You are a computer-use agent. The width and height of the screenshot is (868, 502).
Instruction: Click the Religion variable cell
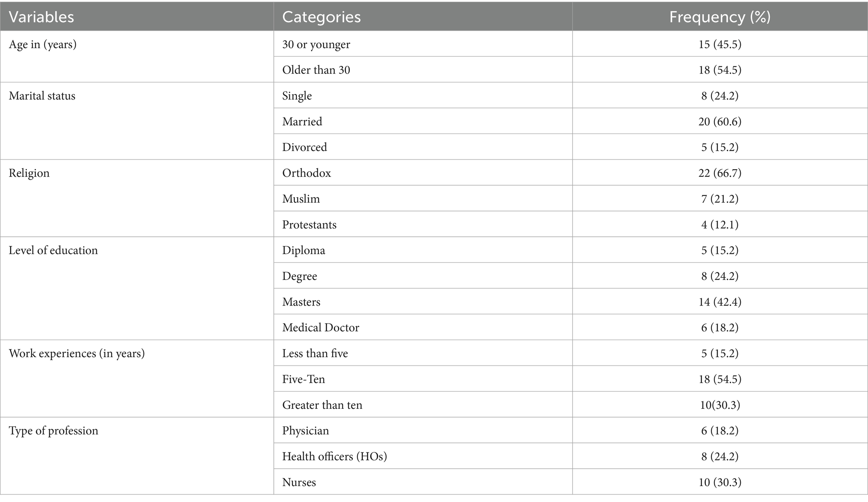click(x=137, y=198)
